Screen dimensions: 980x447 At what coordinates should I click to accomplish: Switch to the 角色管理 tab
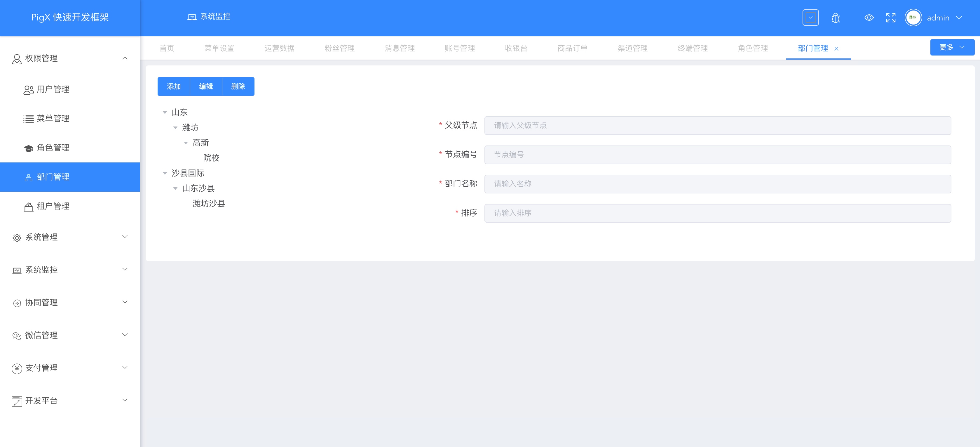click(752, 48)
